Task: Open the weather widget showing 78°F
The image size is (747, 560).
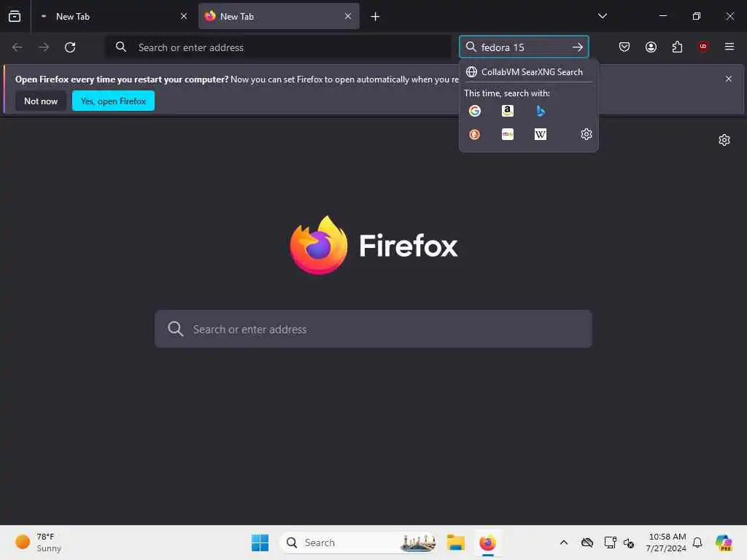Action: [x=39, y=542]
